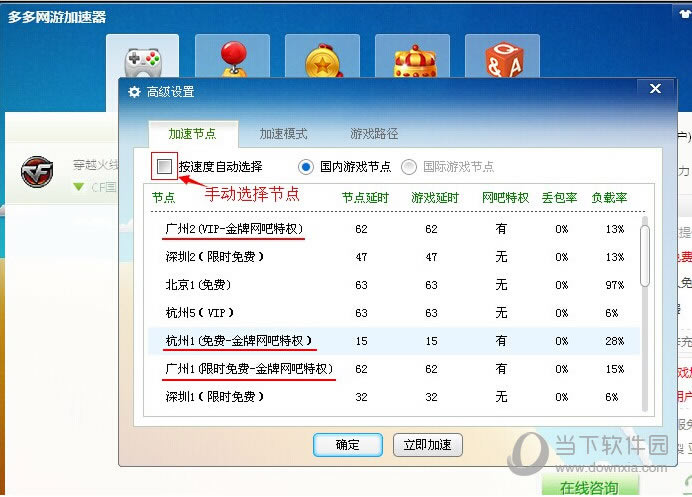
Task: Open the Q&A dice tab icon
Action: point(504,60)
